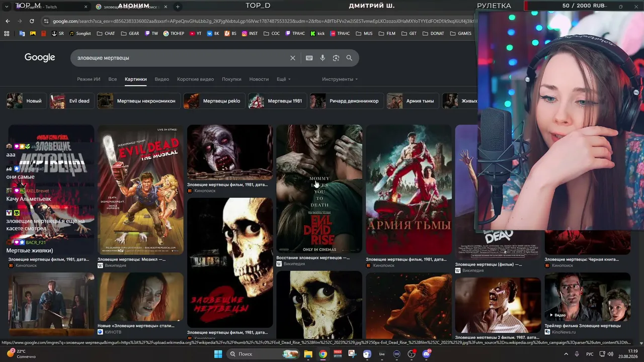Switch to Режим ИИ search mode
The height and width of the screenshot is (362, 644).
click(89, 79)
